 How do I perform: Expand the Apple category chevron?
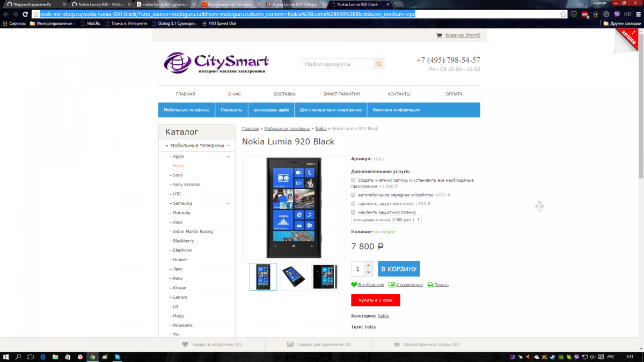coord(229,157)
